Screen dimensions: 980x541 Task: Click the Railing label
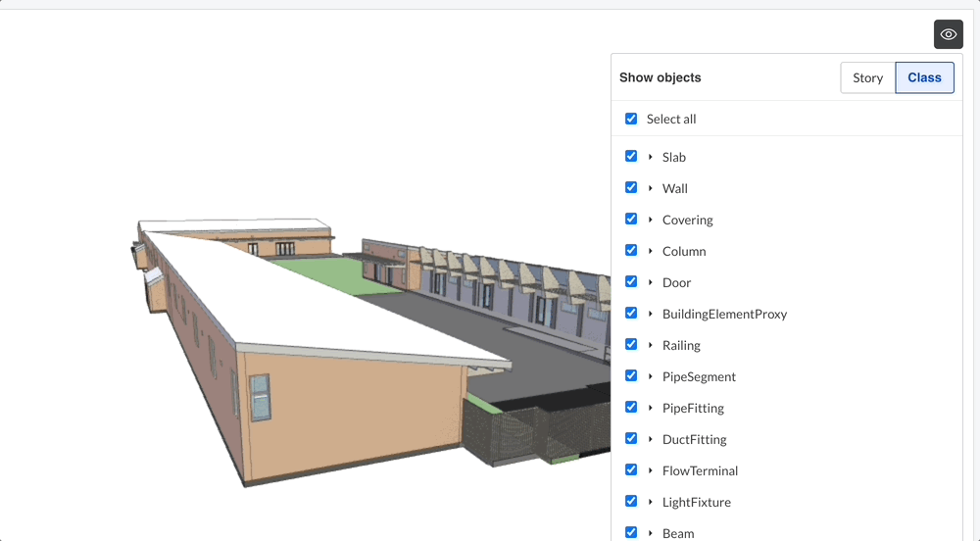pyautogui.click(x=681, y=345)
